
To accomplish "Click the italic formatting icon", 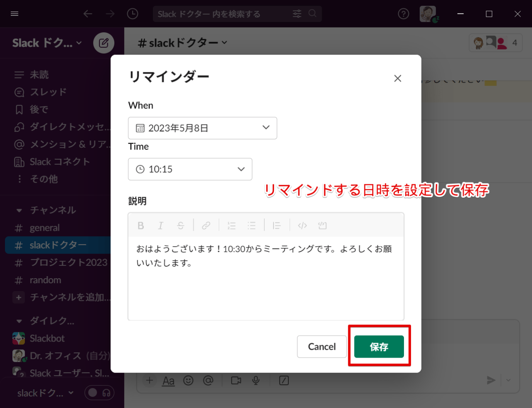I will click(x=160, y=225).
